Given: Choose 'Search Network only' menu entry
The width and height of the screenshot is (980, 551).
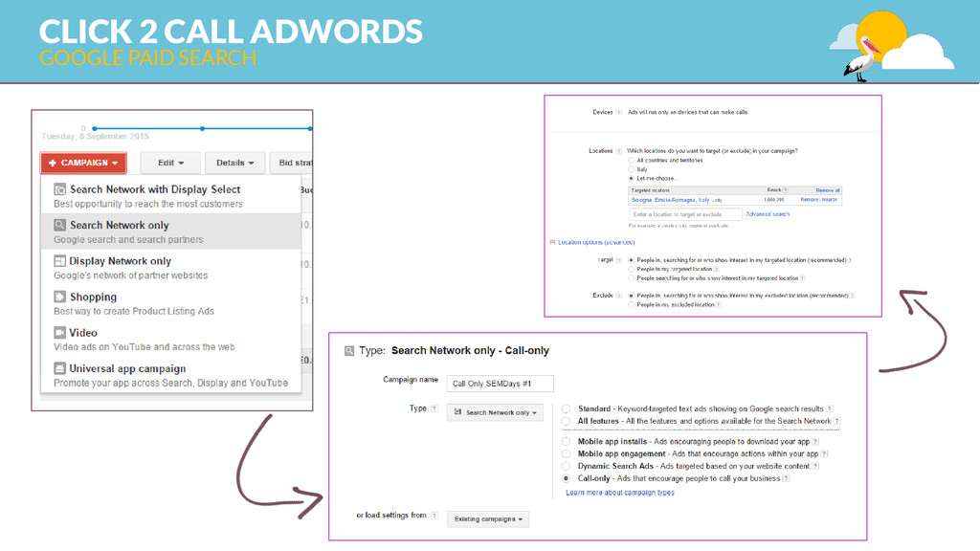Looking at the screenshot, I should pyautogui.click(x=170, y=231).
